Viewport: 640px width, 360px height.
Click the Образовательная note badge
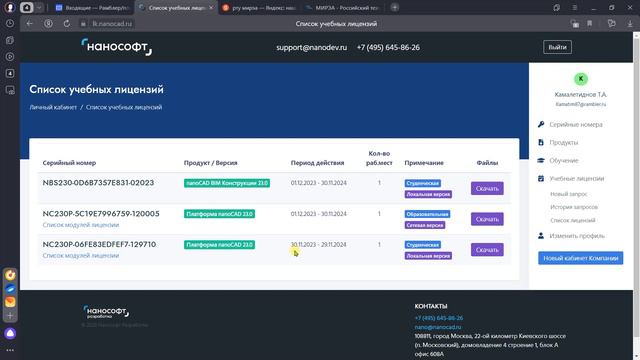pos(427,214)
